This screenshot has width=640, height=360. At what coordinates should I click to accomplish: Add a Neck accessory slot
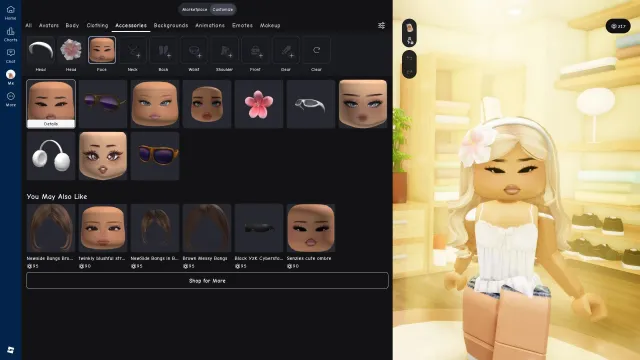tap(133, 50)
